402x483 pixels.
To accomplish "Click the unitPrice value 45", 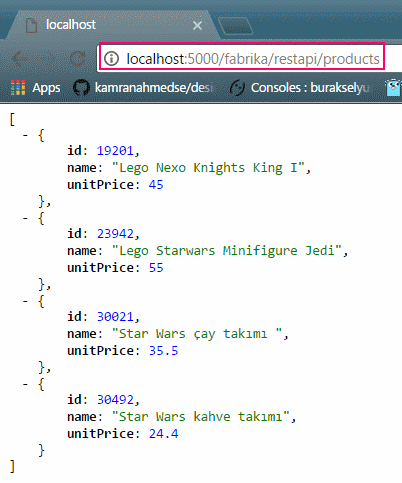I will [156, 185].
